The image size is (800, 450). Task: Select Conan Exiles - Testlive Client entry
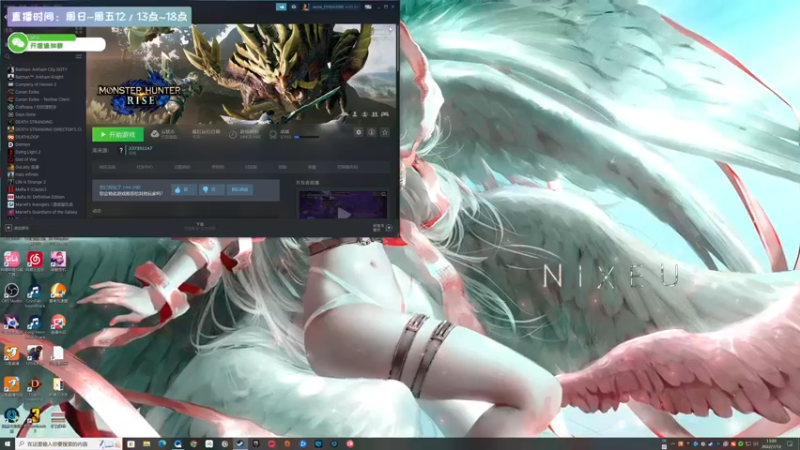42,99
